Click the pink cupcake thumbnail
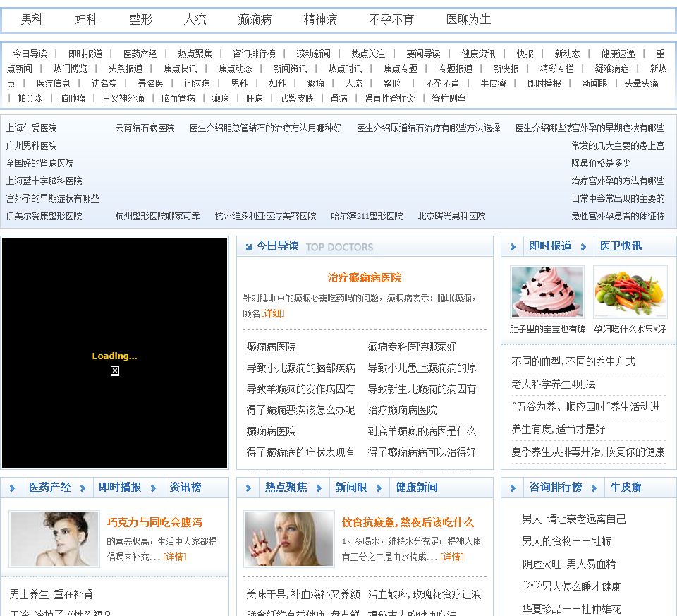Viewport: 677px width, 616px height. [x=547, y=292]
